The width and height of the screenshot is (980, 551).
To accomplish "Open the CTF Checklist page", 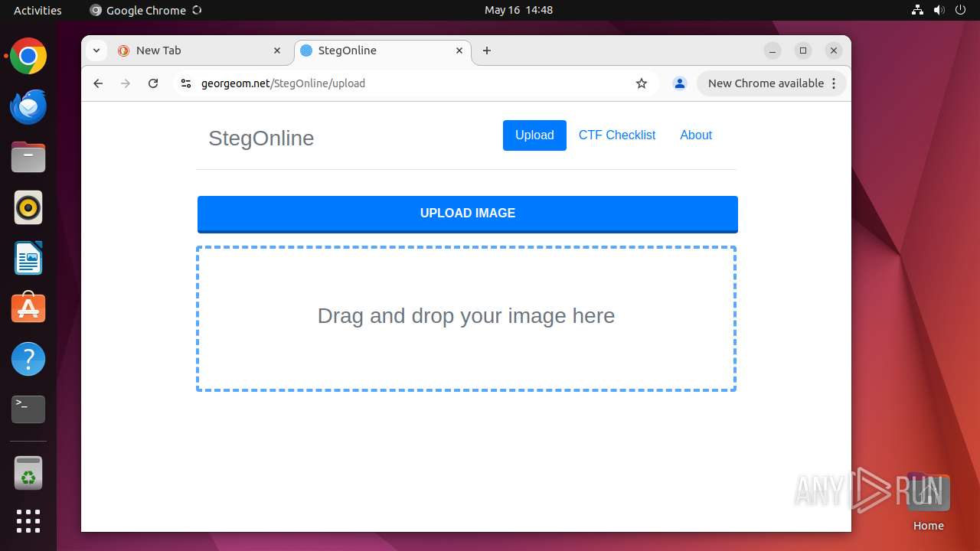I will 617,135.
